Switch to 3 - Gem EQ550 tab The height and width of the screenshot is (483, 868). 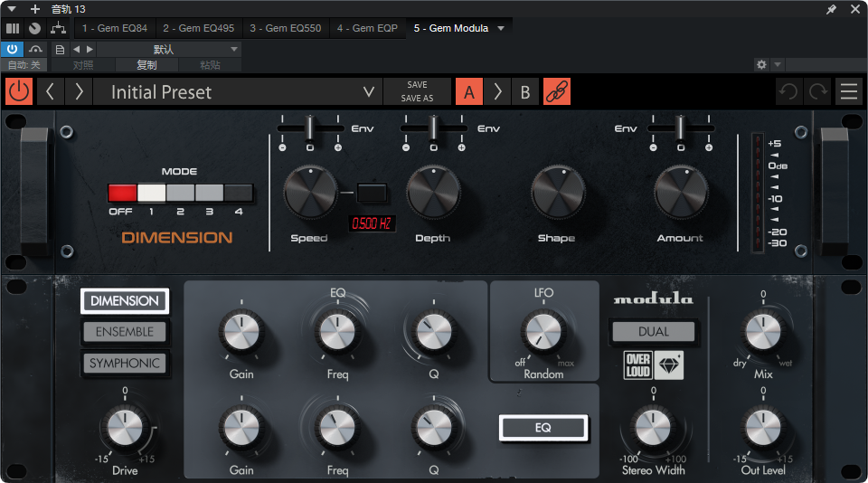(285, 28)
